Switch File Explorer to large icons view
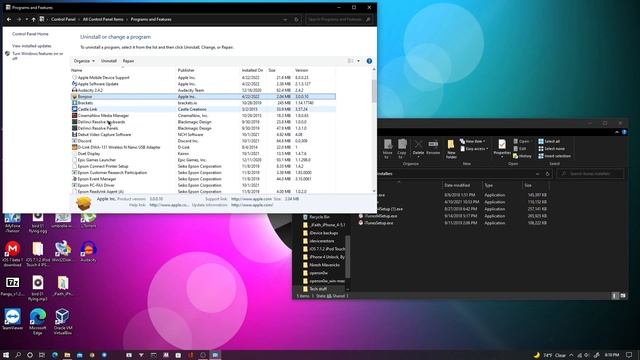 623,296
